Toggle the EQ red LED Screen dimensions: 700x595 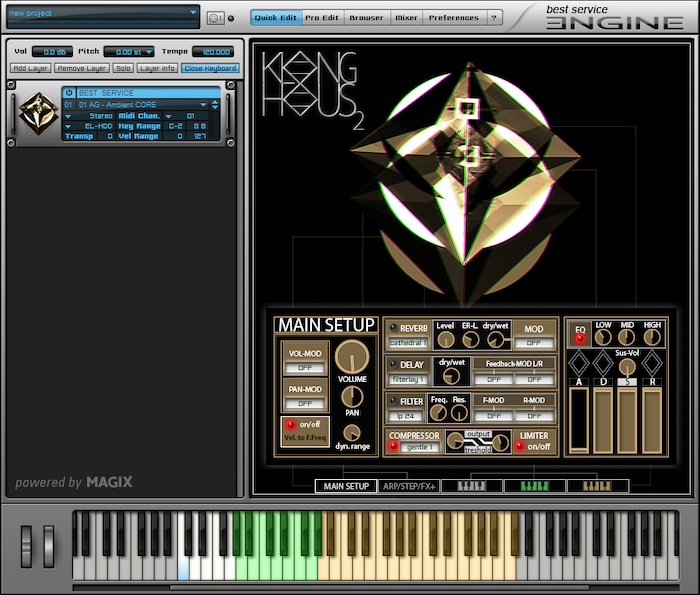click(580, 339)
